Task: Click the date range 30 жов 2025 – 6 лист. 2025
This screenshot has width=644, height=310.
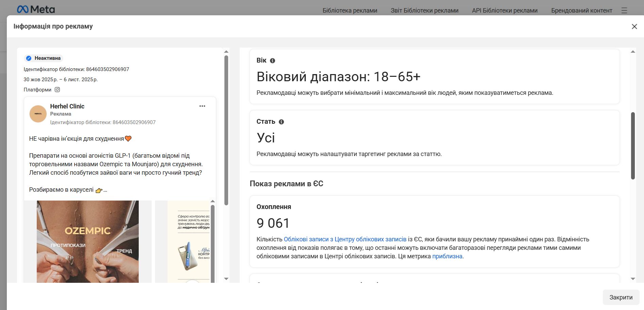Action: click(x=61, y=80)
